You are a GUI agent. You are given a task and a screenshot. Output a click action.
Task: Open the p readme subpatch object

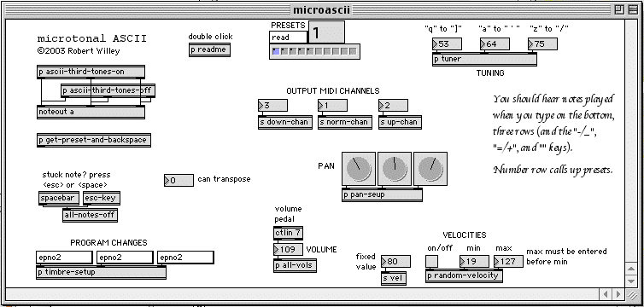pyautogui.click(x=210, y=50)
